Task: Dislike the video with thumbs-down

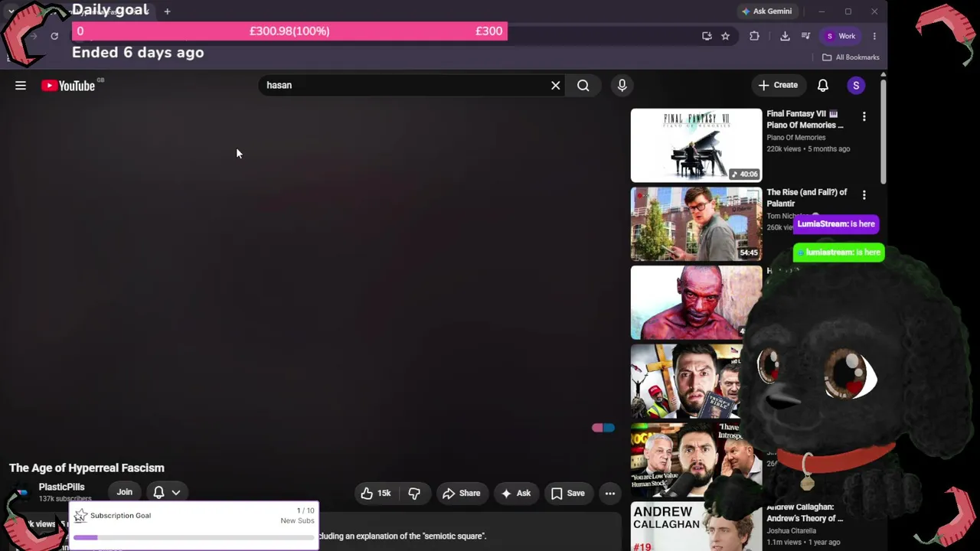Action: pyautogui.click(x=414, y=494)
